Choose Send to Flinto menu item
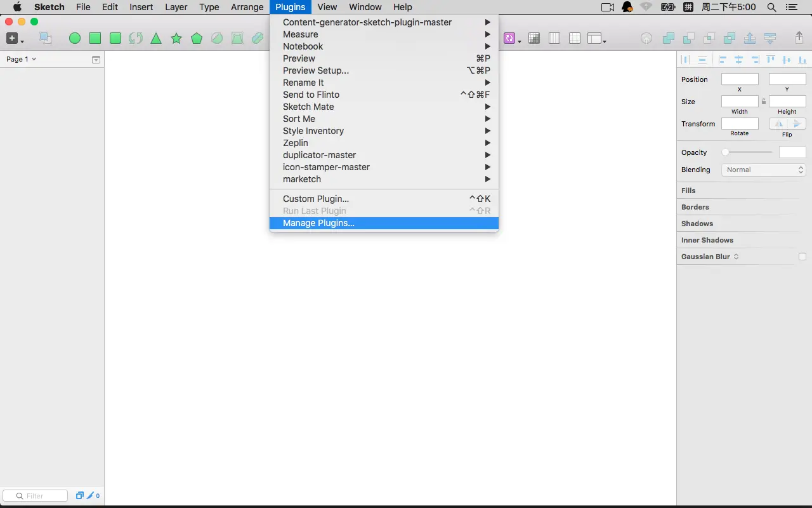Screen dimensions: 812x508 384,95
